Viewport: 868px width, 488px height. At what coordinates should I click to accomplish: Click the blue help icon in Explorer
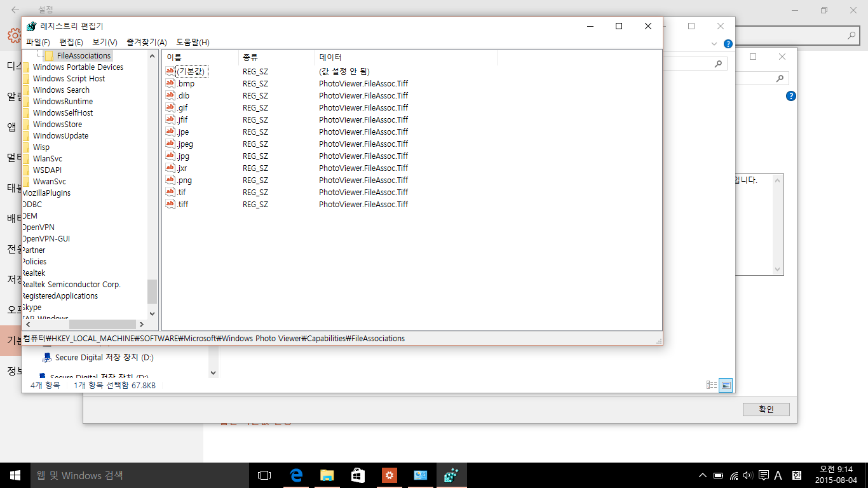tap(728, 44)
